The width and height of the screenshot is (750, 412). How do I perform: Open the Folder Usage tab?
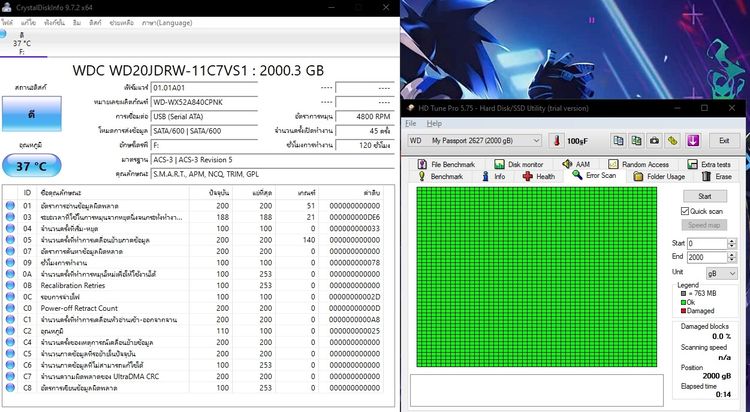[659, 177]
